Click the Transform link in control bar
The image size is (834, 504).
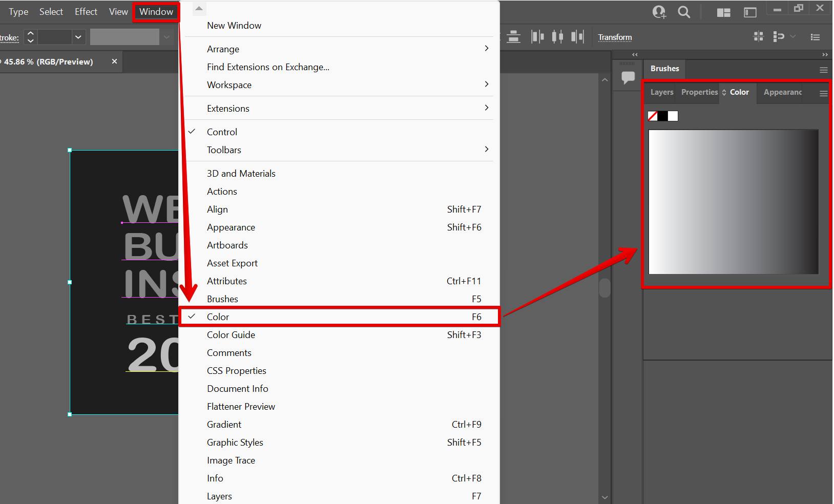615,37
